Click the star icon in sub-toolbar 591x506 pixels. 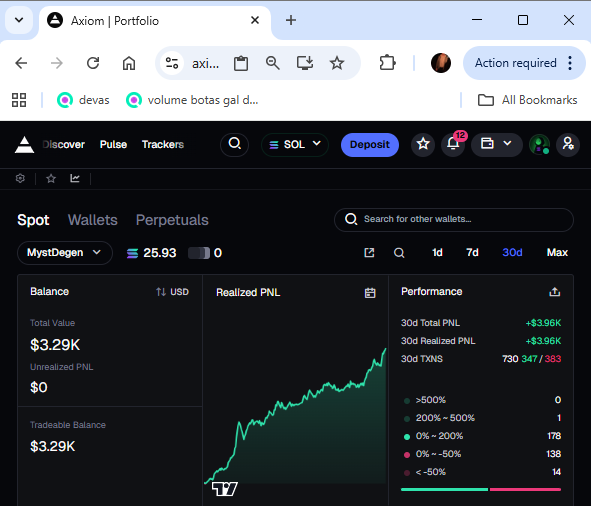point(51,178)
